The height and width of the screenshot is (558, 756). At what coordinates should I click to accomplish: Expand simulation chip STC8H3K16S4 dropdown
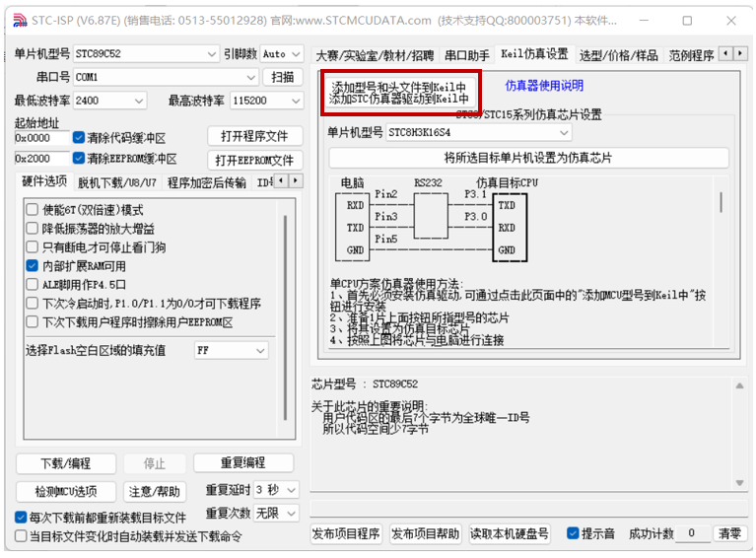point(479,133)
